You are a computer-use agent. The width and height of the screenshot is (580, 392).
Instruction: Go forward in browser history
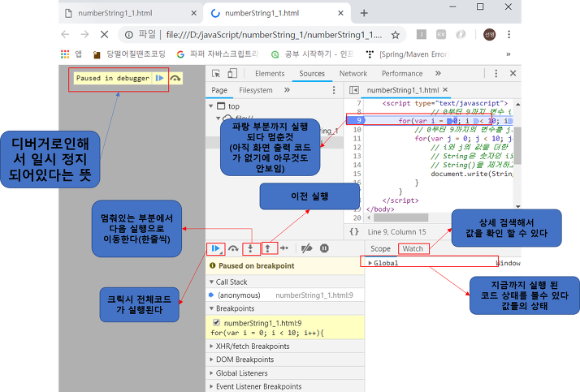click(x=84, y=34)
